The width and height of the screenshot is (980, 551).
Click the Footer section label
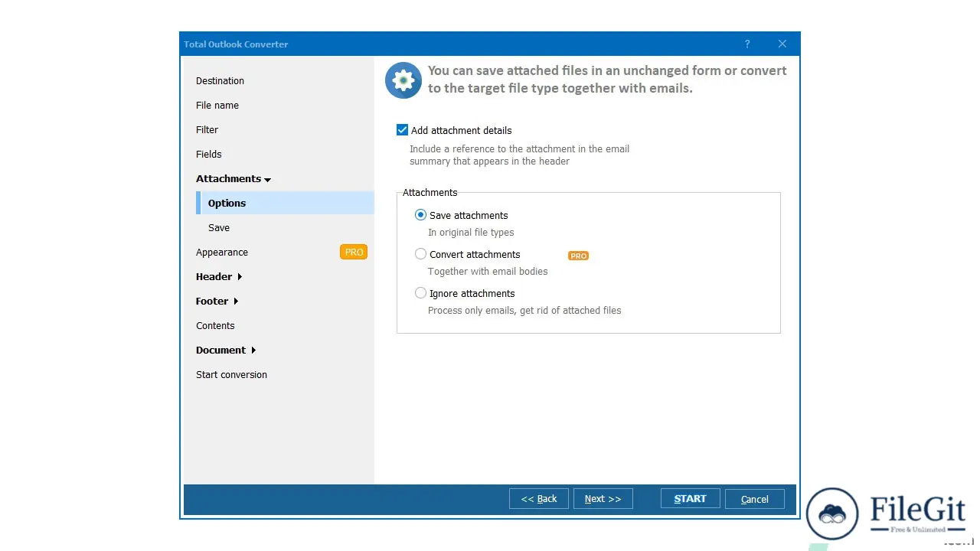(212, 301)
